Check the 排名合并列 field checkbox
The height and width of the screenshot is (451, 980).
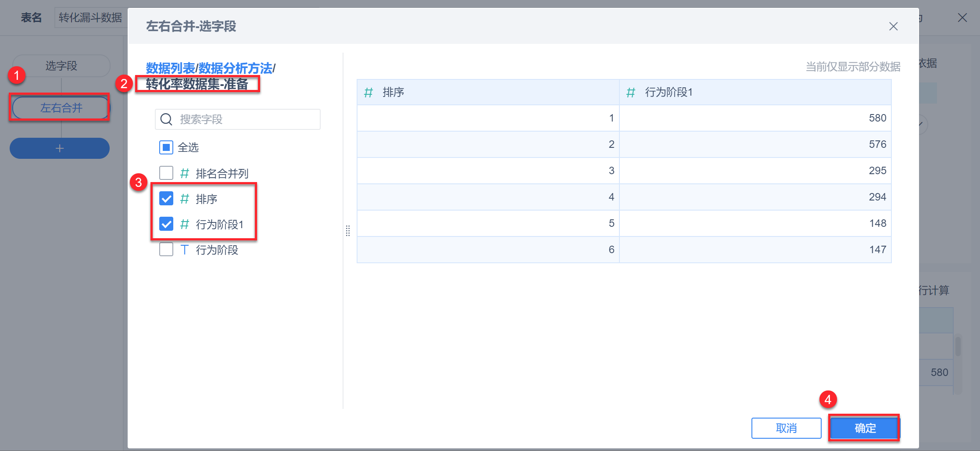point(166,173)
